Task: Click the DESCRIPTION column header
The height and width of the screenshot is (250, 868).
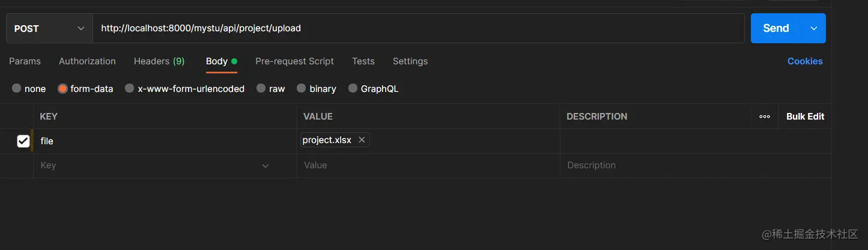Action: click(596, 117)
